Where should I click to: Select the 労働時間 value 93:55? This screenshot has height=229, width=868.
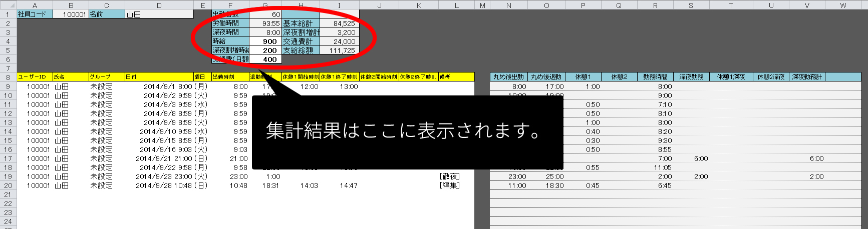click(x=265, y=23)
